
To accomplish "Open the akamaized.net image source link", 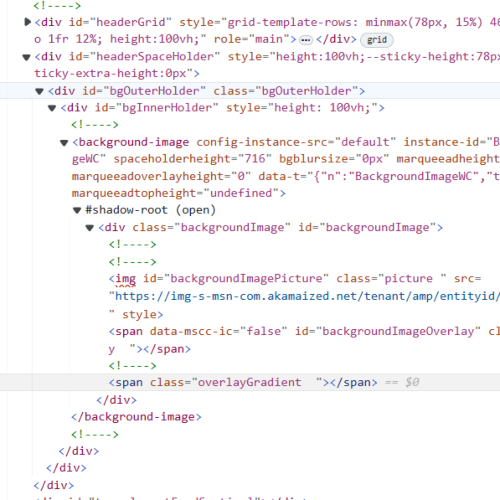I will point(307,296).
